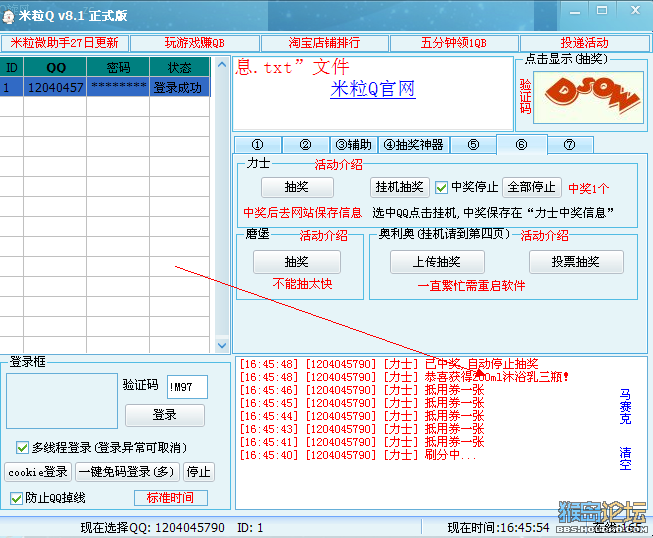This screenshot has width=653, height=538.
Task: Maximize the 米粒Q window
Action: point(602,11)
